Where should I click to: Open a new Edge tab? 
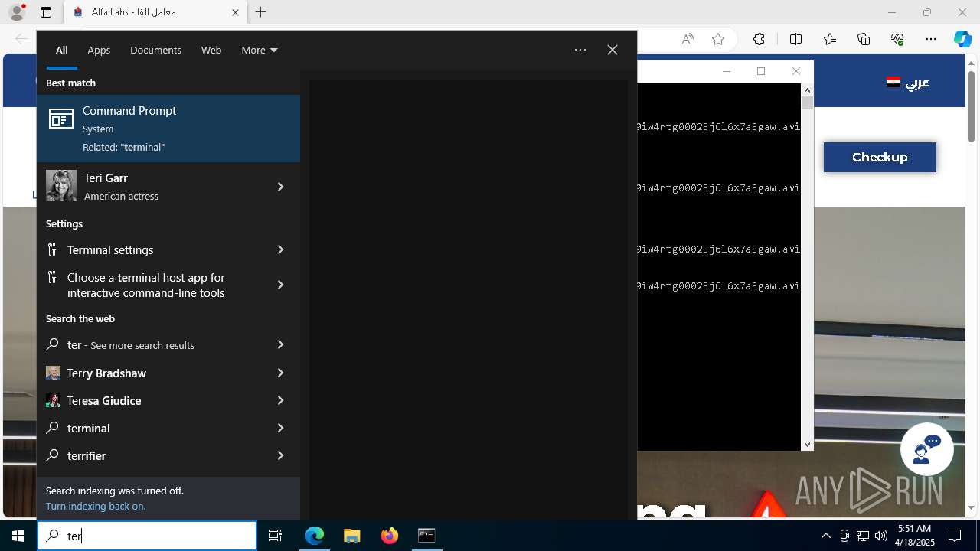(x=260, y=12)
